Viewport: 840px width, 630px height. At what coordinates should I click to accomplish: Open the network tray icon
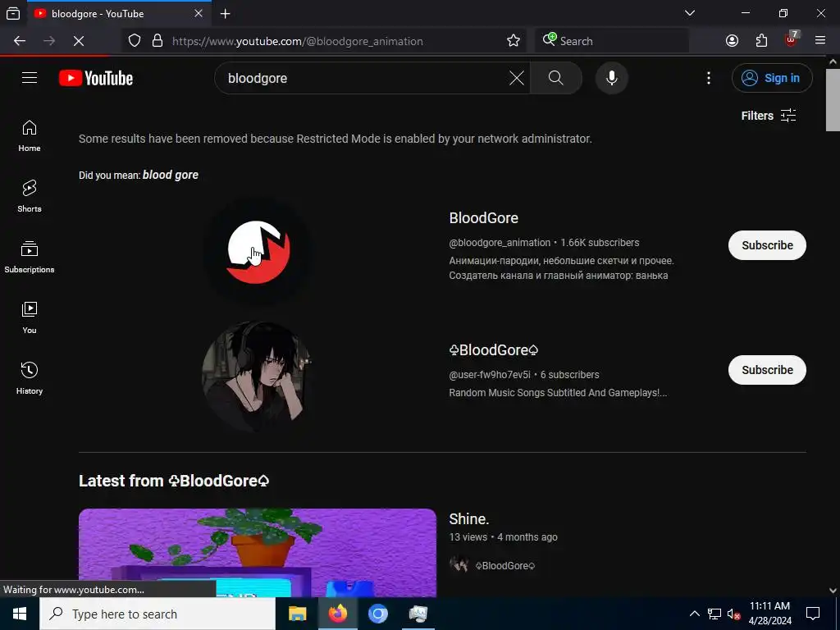click(x=714, y=614)
